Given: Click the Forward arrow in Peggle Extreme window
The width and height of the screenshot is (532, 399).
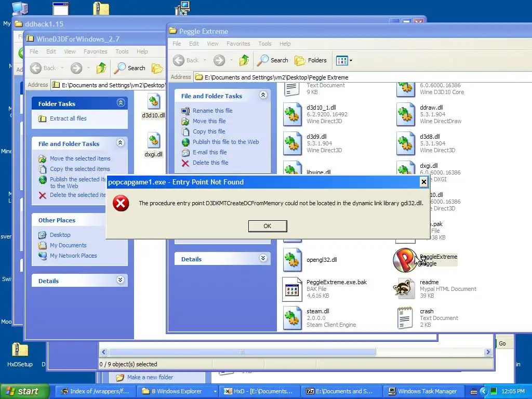Looking at the screenshot, I should (219, 60).
